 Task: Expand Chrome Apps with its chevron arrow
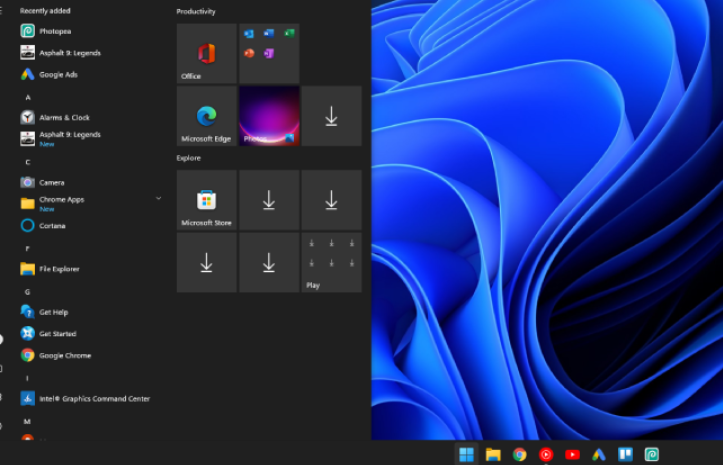click(x=159, y=198)
